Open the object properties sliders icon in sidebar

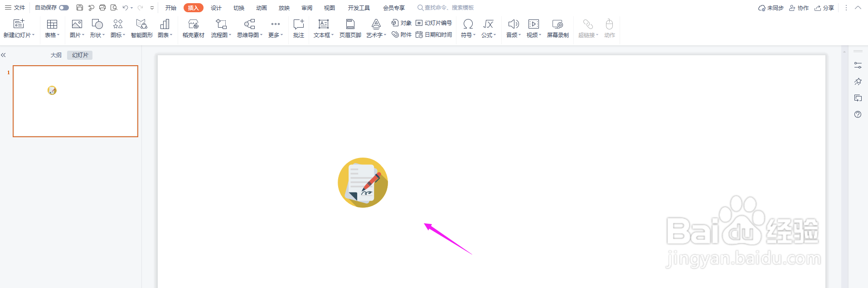coord(858,66)
